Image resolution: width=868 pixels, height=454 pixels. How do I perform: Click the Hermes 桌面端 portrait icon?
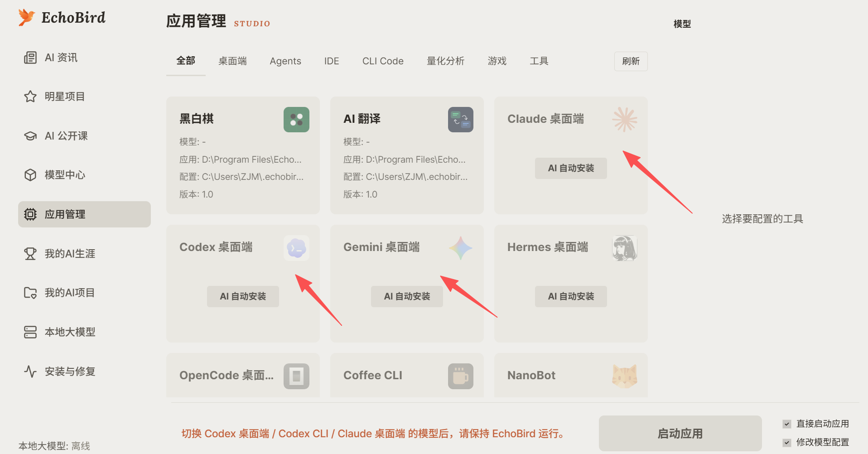coord(625,248)
